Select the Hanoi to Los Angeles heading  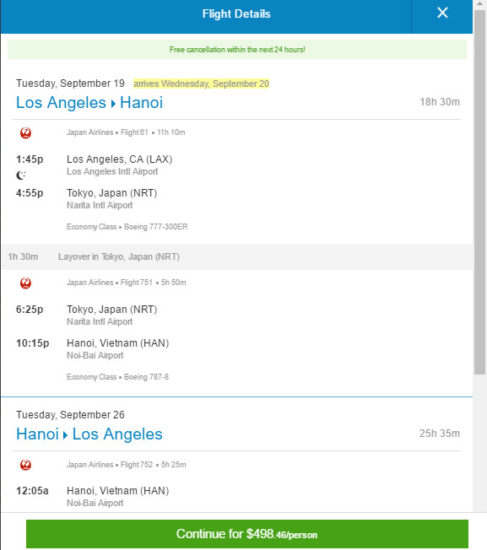pyautogui.click(x=89, y=434)
